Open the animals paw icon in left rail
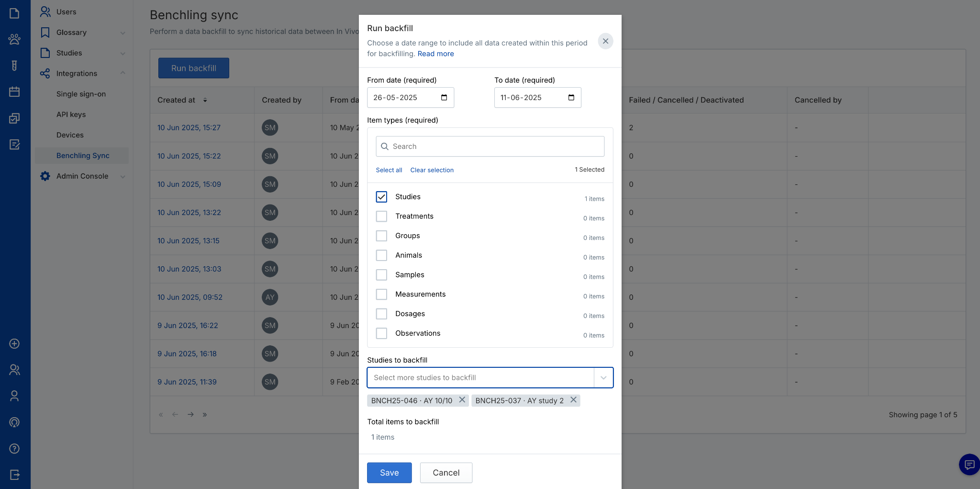The height and width of the screenshot is (489, 980). (x=14, y=39)
